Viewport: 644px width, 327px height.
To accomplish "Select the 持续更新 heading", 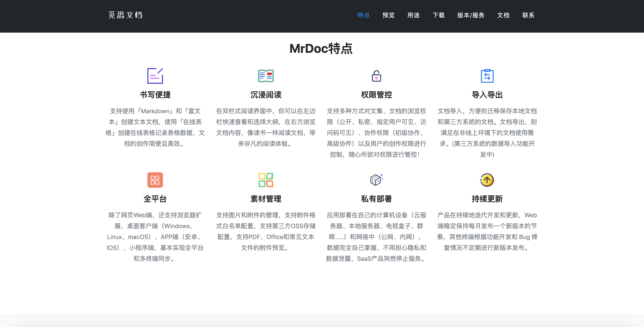I will [x=487, y=199].
